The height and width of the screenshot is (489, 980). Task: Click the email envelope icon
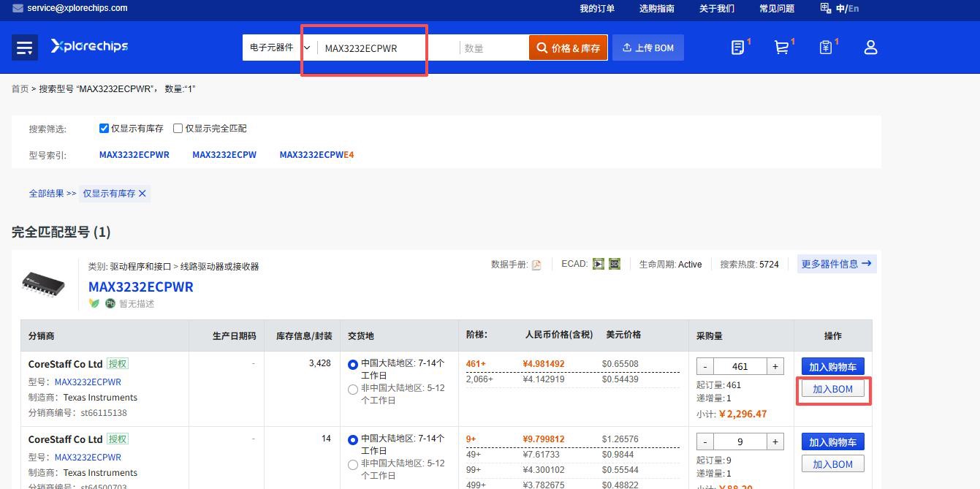pos(18,8)
